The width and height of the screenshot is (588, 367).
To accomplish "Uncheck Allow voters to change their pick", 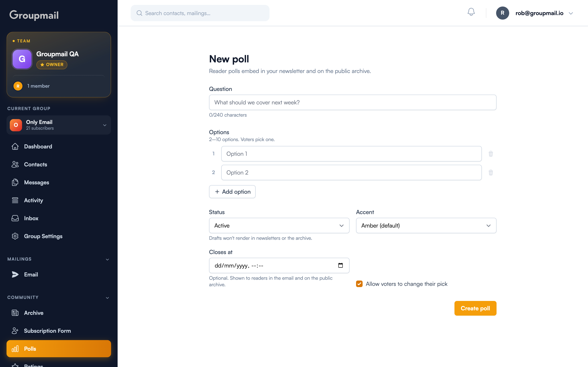I will 359,284.
